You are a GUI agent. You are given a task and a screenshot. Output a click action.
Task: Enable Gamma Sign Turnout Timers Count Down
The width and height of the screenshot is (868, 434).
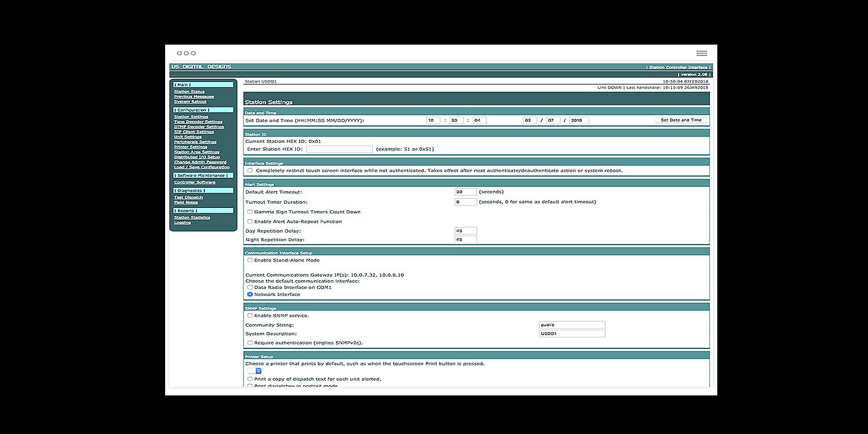(x=250, y=212)
